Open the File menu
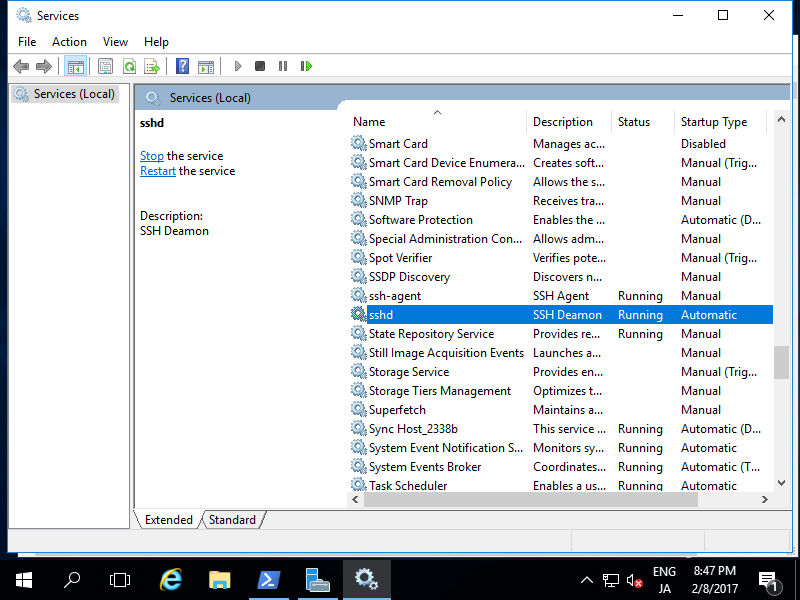This screenshot has height=600, width=800. pyautogui.click(x=27, y=42)
